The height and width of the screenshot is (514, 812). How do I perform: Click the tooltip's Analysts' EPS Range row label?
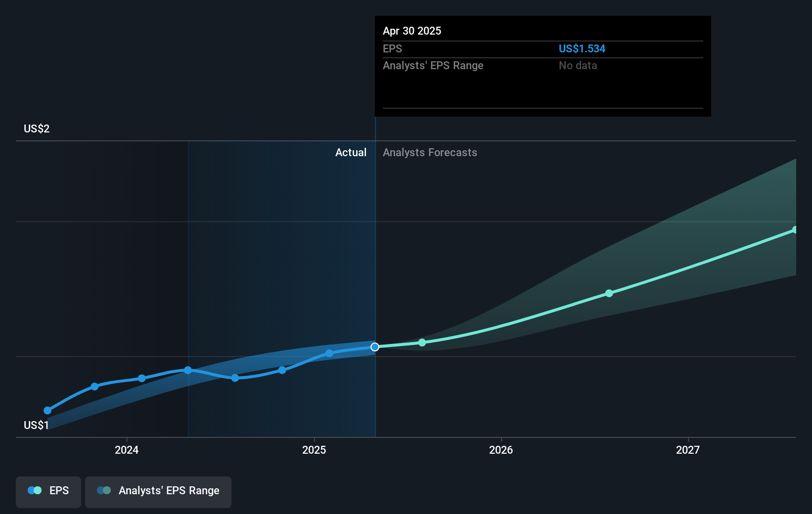tap(433, 66)
